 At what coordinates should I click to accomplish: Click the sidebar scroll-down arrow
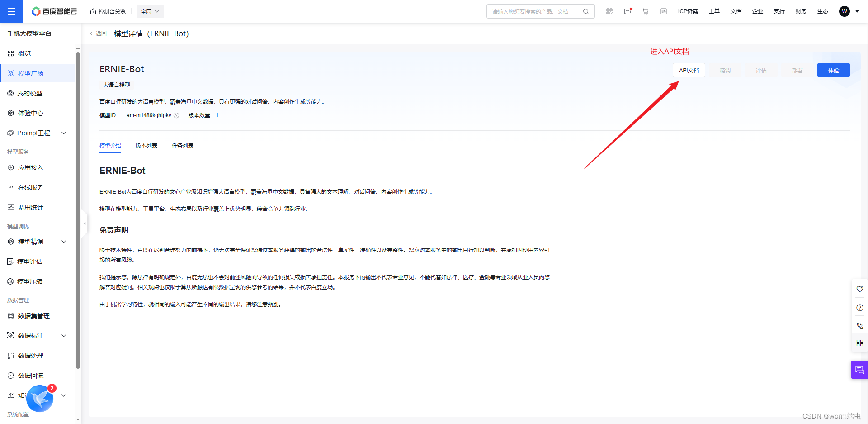point(78,419)
